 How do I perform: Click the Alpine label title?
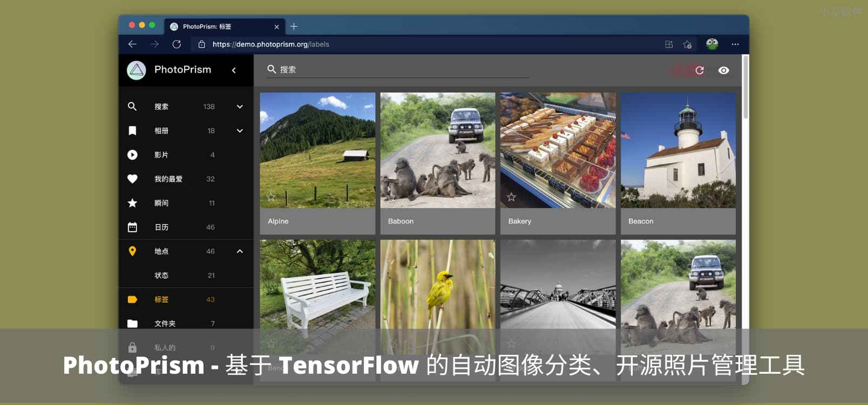(x=278, y=221)
